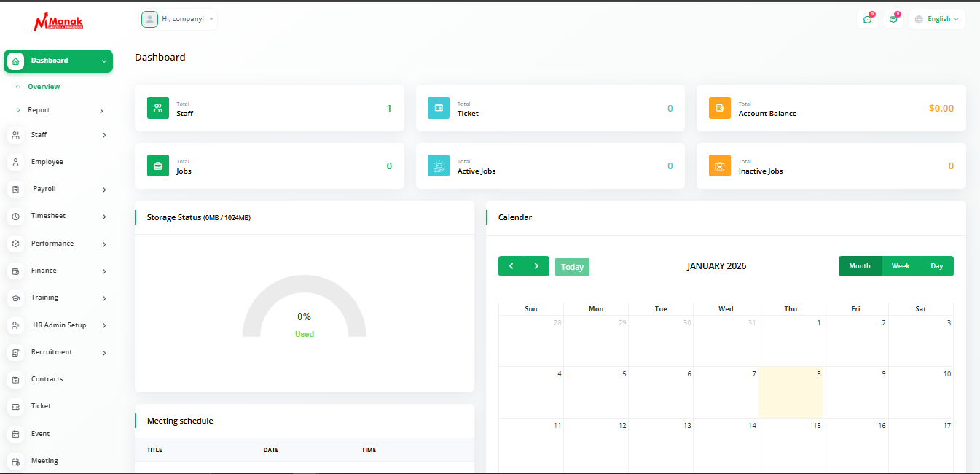Click the Contracts sidebar icon
Screen dimensions: 980x474
coord(15,379)
